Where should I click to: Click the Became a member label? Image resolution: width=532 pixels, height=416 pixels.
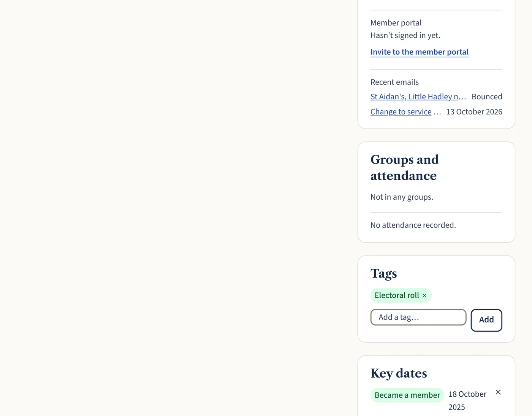(407, 395)
